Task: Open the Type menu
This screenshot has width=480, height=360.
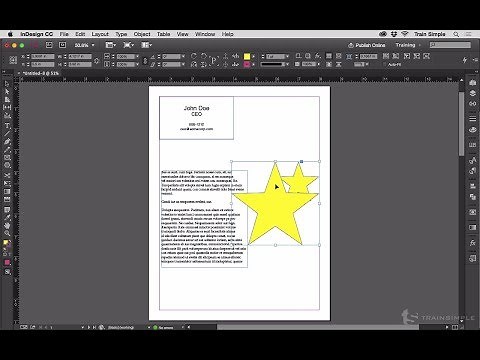Action: pos(121,34)
